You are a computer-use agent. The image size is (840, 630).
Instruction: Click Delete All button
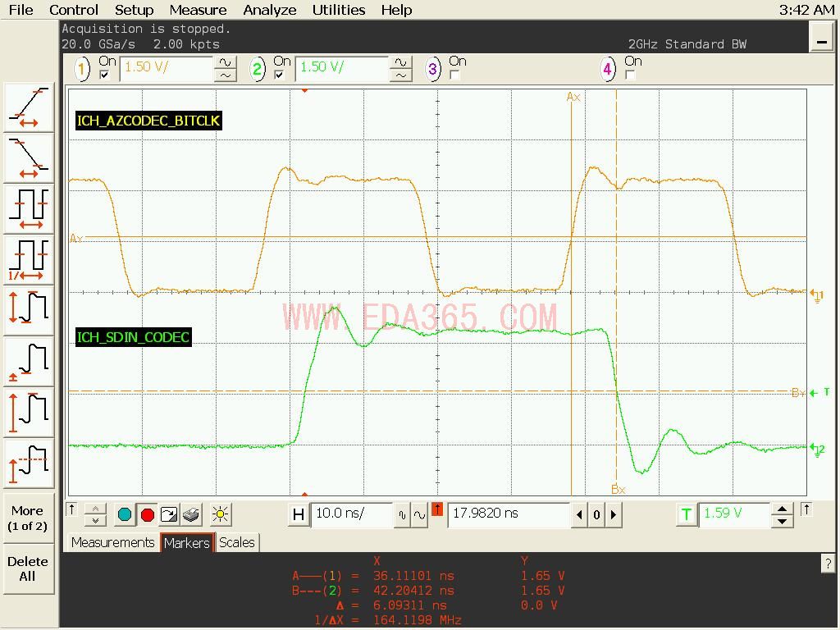pos(28,569)
